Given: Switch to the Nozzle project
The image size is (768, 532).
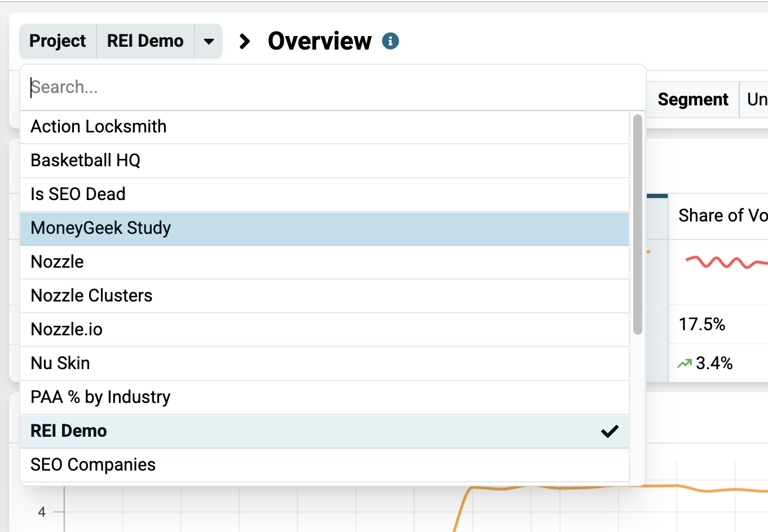Looking at the screenshot, I should pyautogui.click(x=324, y=262).
